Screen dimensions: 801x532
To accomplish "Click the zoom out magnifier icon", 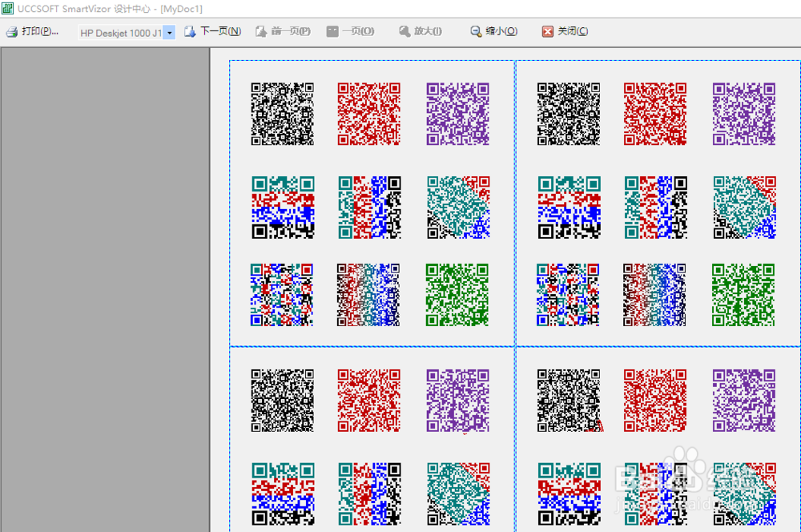I will [x=476, y=32].
